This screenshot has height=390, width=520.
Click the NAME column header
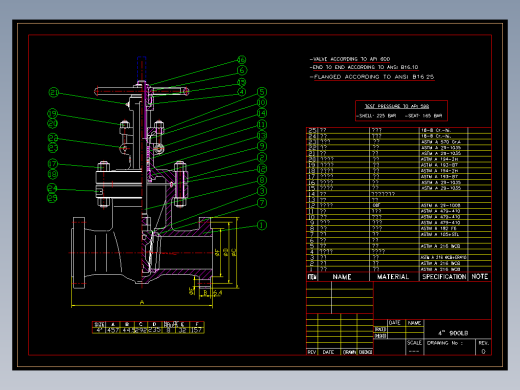[x=342, y=277]
